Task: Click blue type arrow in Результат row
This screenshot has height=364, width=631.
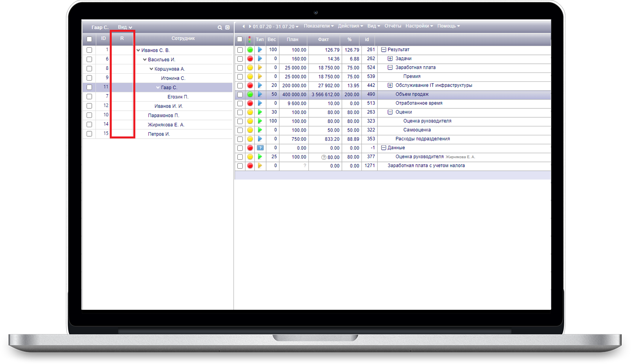Action: 260,50
